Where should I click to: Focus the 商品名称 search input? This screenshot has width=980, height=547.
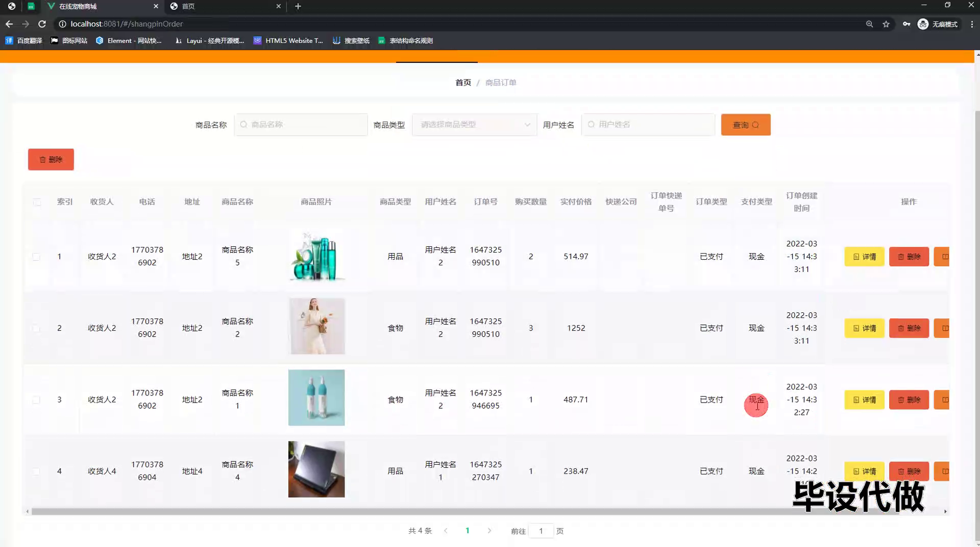[301, 125]
